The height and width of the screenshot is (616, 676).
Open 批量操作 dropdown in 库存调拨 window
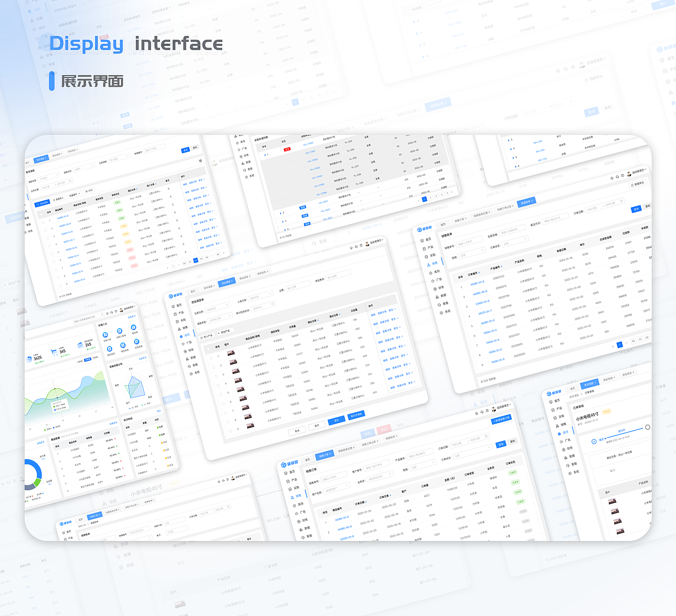(x=74, y=194)
